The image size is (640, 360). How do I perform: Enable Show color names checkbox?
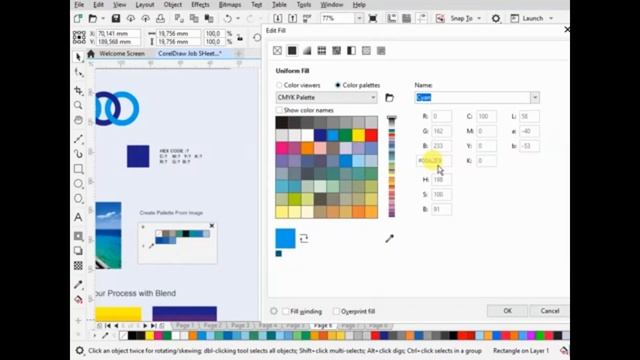point(279,110)
